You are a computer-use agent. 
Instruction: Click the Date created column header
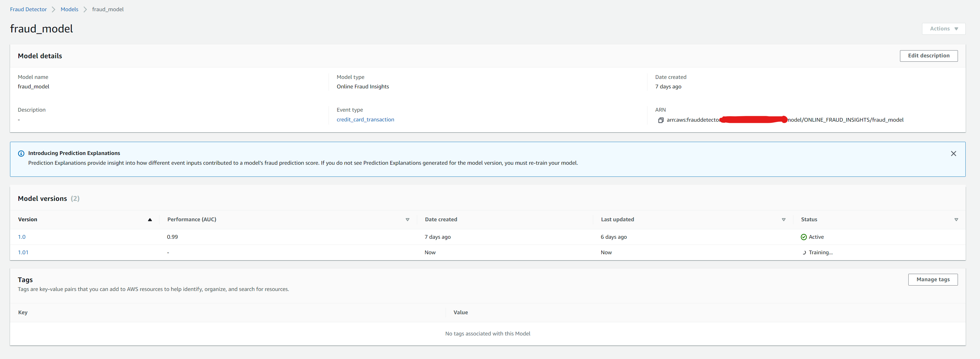(441, 219)
